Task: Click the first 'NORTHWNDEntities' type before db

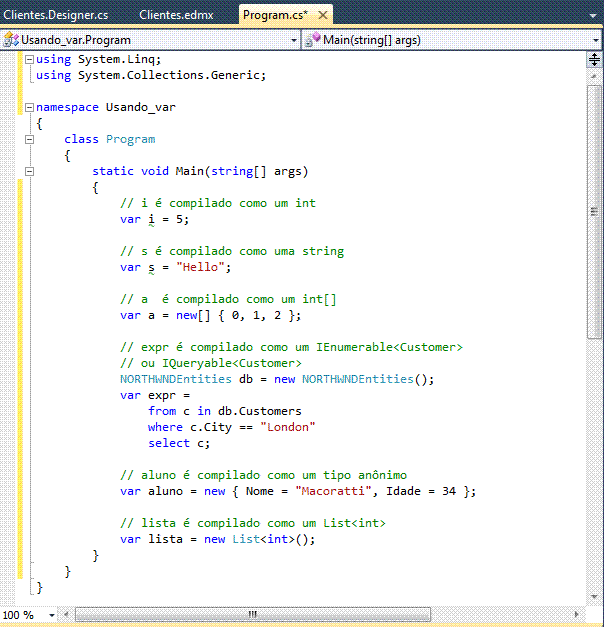Action: 176,379
